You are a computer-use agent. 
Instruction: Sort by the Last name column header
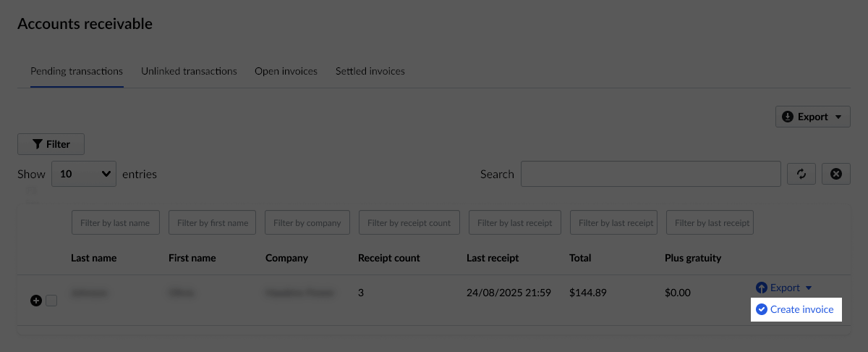pyautogui.click(x=93, y=258)
